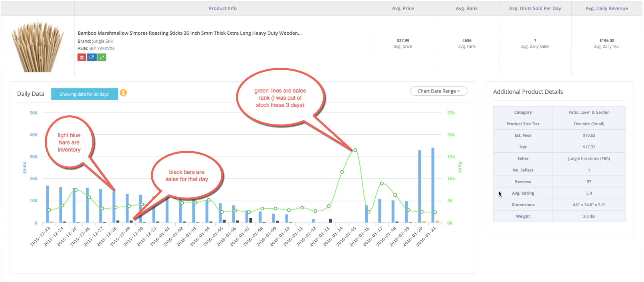The height and width of the screenshot is (282, 644).
Task: Click the tall inventory bar for 2016-01-21
Action: pyautogui.click(x=433, y=185)
